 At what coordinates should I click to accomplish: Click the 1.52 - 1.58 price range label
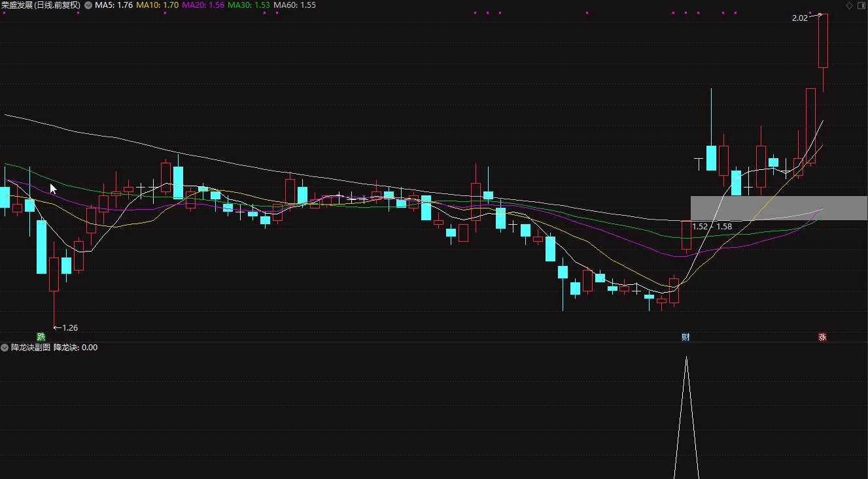pos(712,227)
